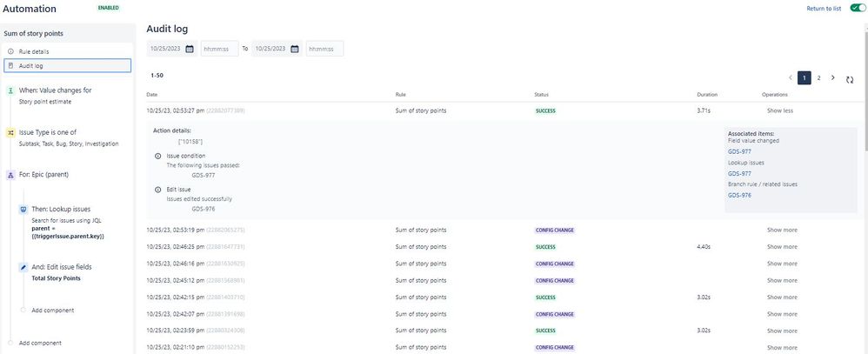Click the Status column header
The image size is (868, 354).
(541, 95)
